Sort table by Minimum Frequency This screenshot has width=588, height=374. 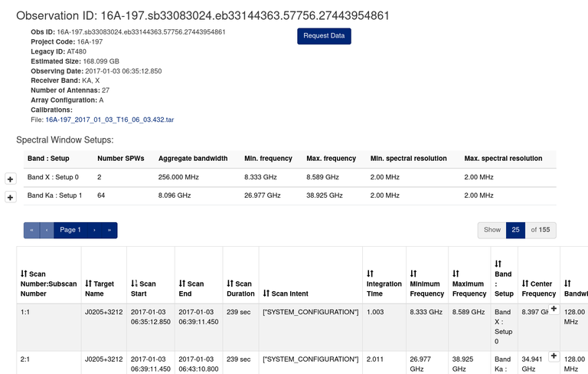point(413,274)
